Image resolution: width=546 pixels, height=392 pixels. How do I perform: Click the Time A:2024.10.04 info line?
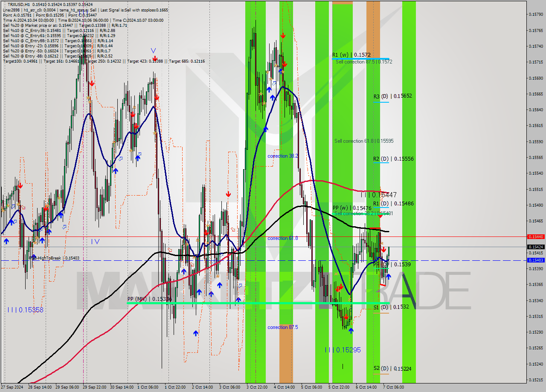pos(83,20)
